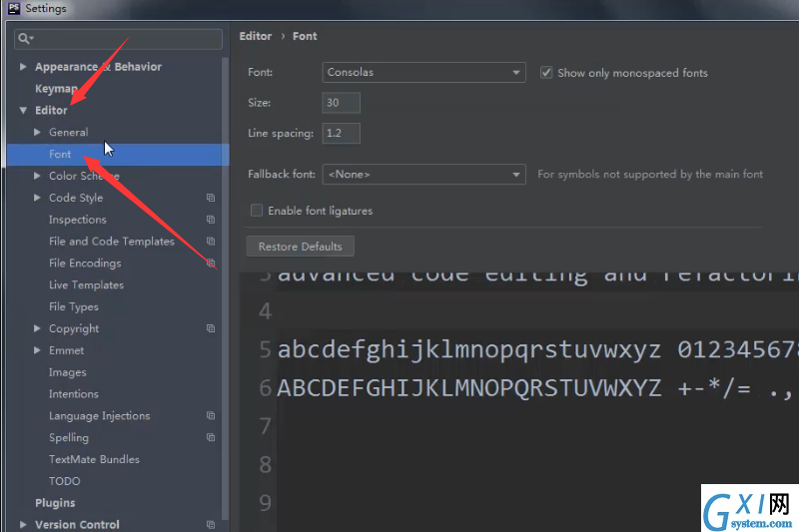This screenshot has height=532, width=799.
Task: Click preview line 5 lowercase alphabet text
Action: tap(468, 349)
